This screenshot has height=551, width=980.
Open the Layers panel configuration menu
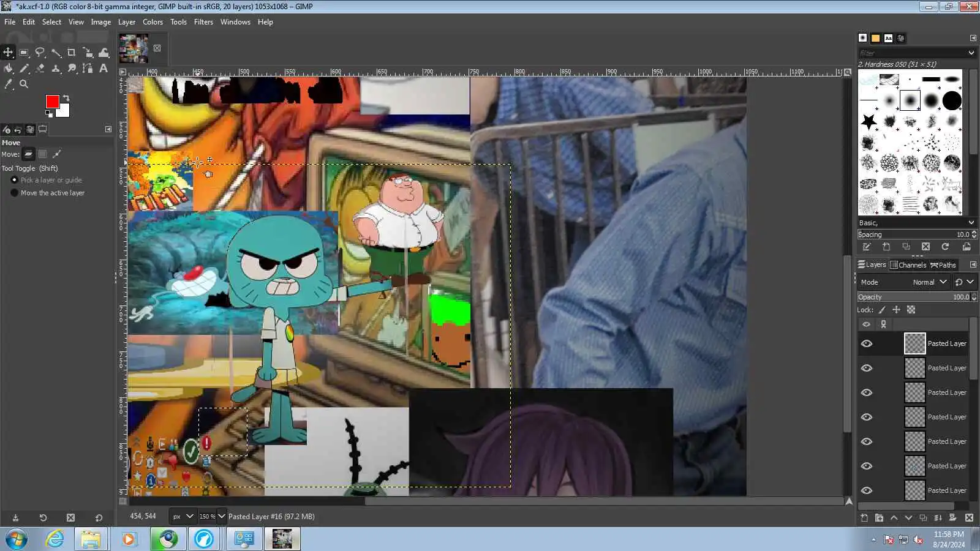[973, 265]
